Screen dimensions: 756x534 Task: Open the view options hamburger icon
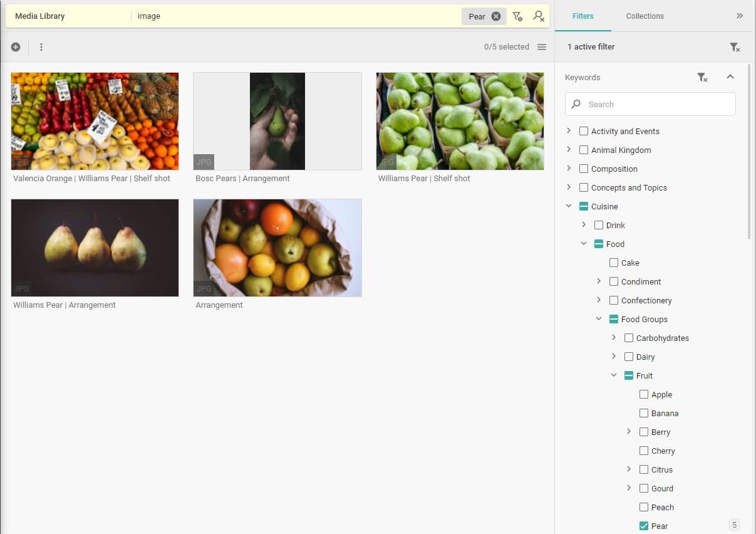(542, 47)
